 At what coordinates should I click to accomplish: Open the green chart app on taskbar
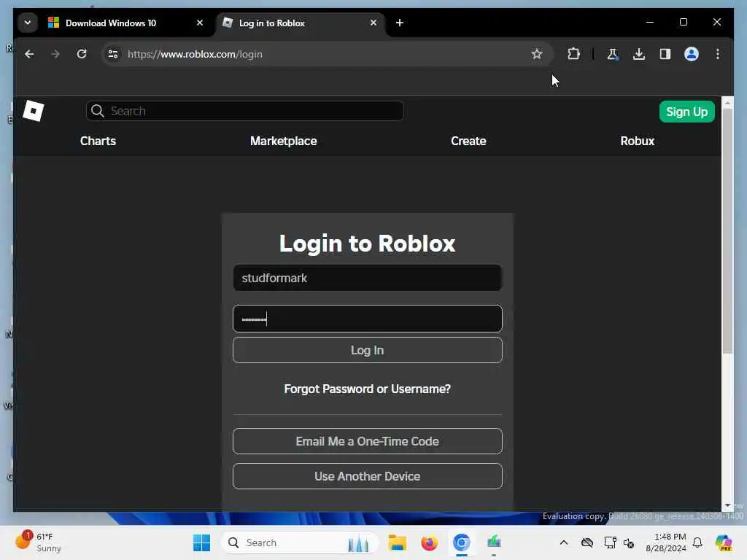click(494, 542)
